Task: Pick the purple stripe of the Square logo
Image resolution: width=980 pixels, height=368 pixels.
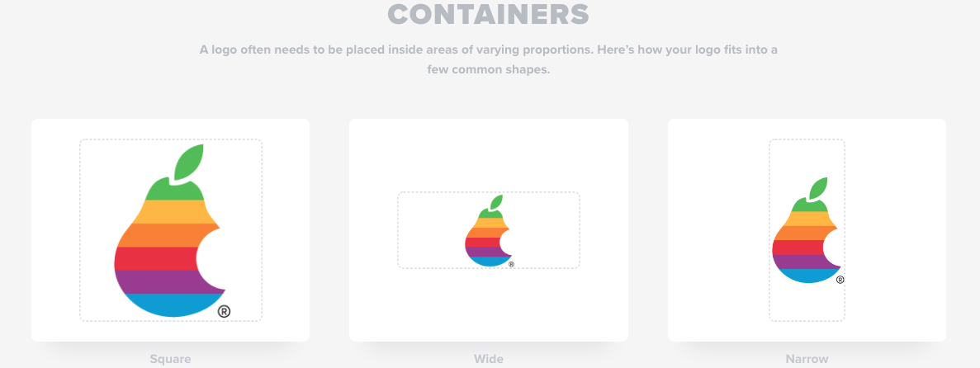Action: coord(161,281)
